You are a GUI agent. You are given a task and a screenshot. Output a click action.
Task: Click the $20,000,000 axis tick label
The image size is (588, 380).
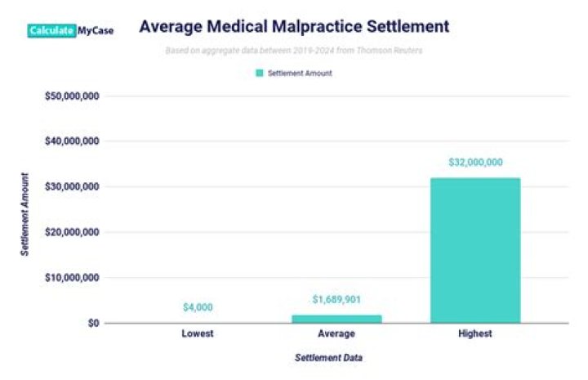tap(72, 232)
